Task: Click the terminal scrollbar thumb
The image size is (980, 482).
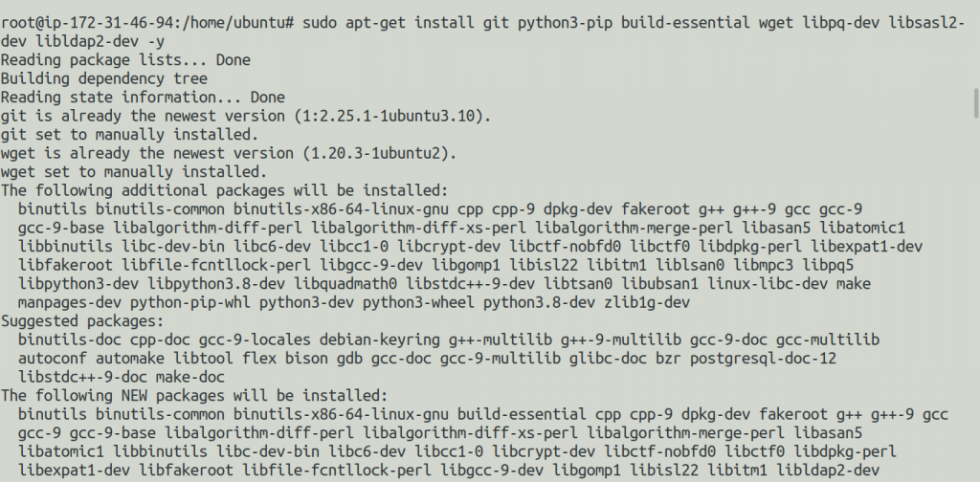Action: pos(976,103)
